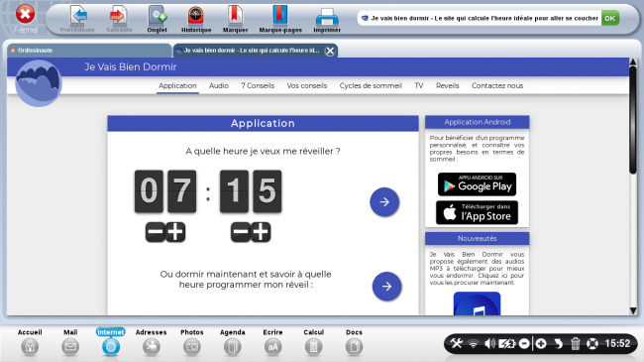Print the page with Imprimer
The height and width of the screenshot is (362, 644).
pyautogui.click(x=327, y=19)
